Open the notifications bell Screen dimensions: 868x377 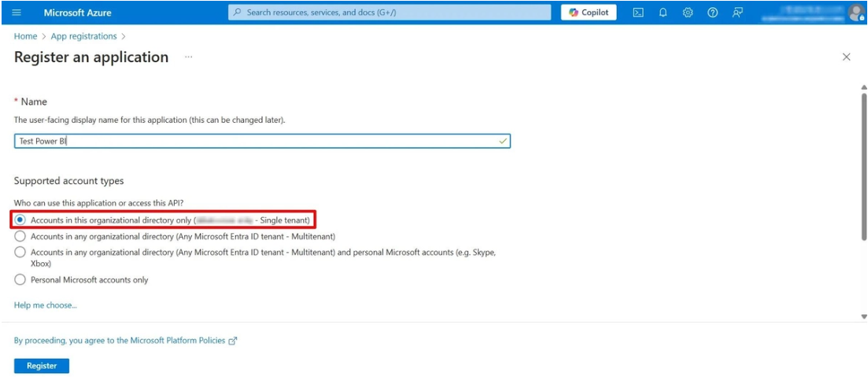click(663, 12)
